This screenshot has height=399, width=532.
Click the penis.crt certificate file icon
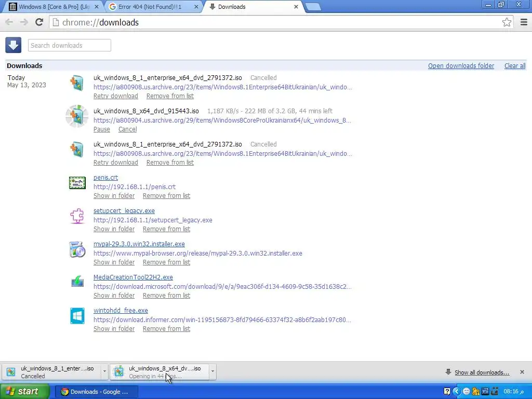pos(77,183)
